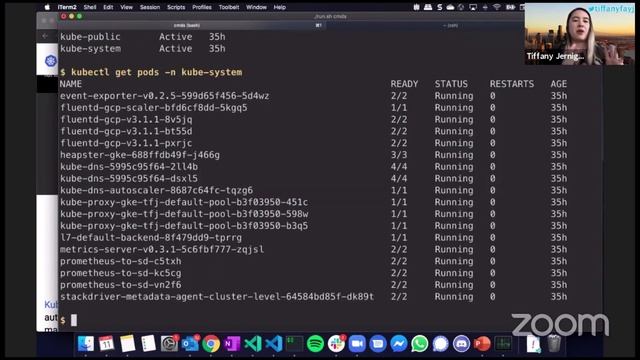Open System Preferences from the dock
The image size is (640, 360).
(169, 344)
